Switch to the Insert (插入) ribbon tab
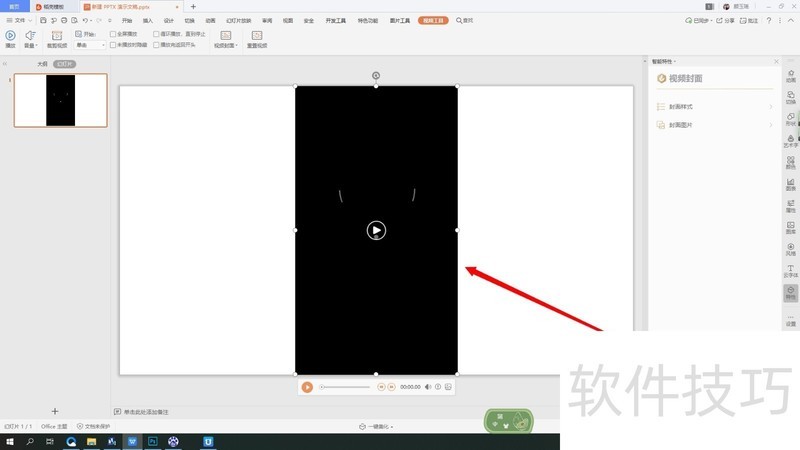 148,20
